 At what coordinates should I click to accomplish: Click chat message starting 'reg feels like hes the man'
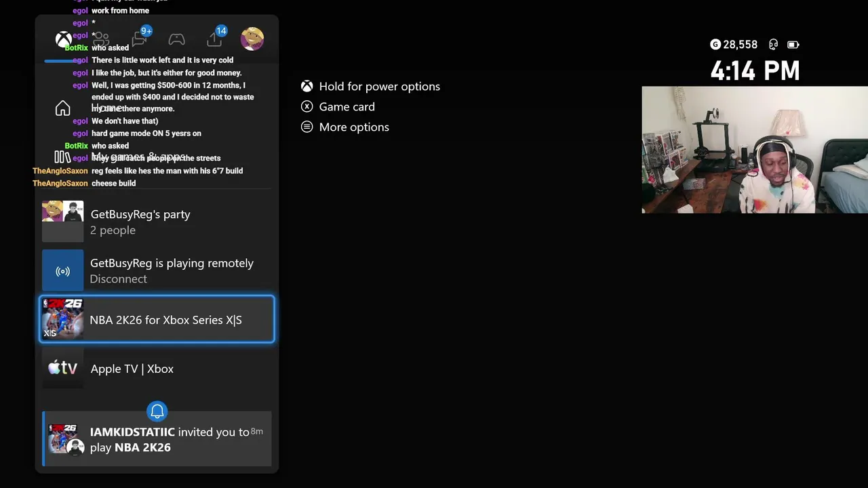click(x=167, y=171)
